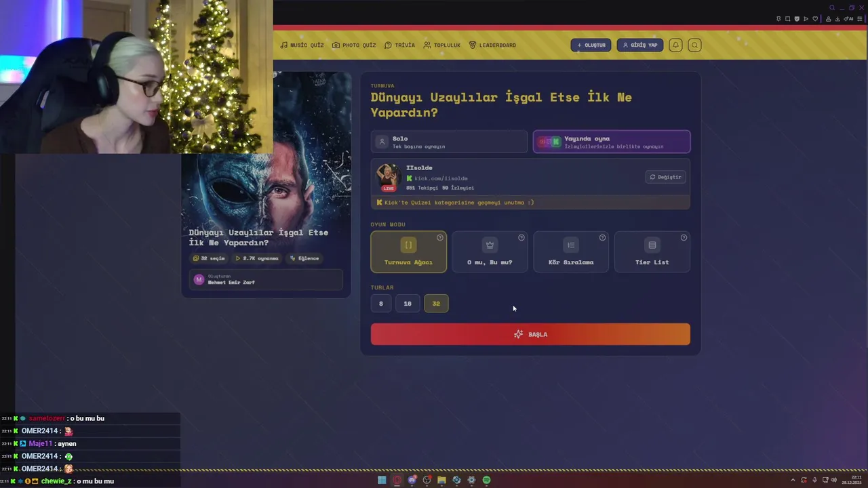Click the browser pin icon
Screen dimensions: 868x488
click(778, 18)
